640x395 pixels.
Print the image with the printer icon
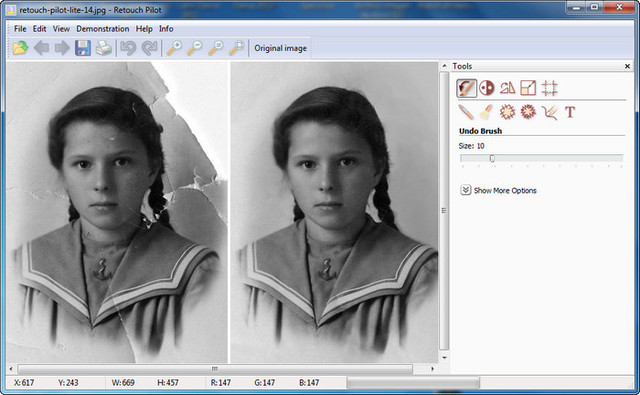tap(104, 49)
